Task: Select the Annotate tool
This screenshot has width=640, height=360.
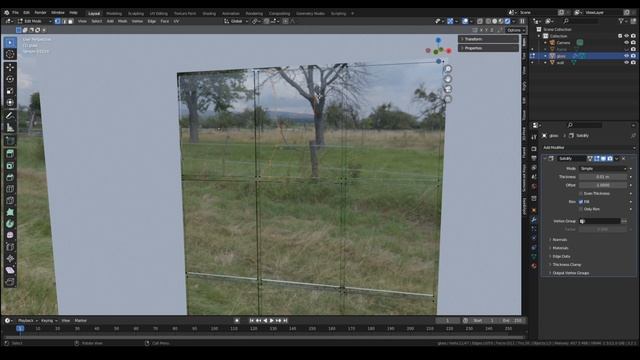Action: pos(10,116)
